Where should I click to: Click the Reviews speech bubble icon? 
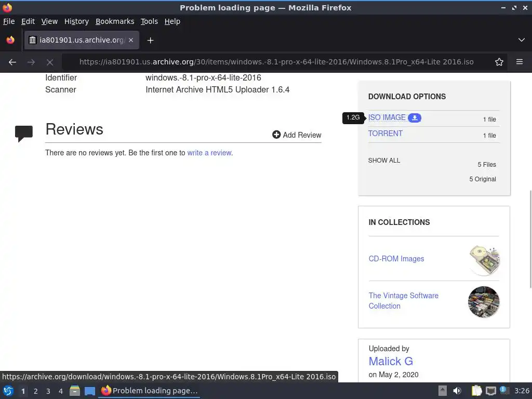click(24, 134)
